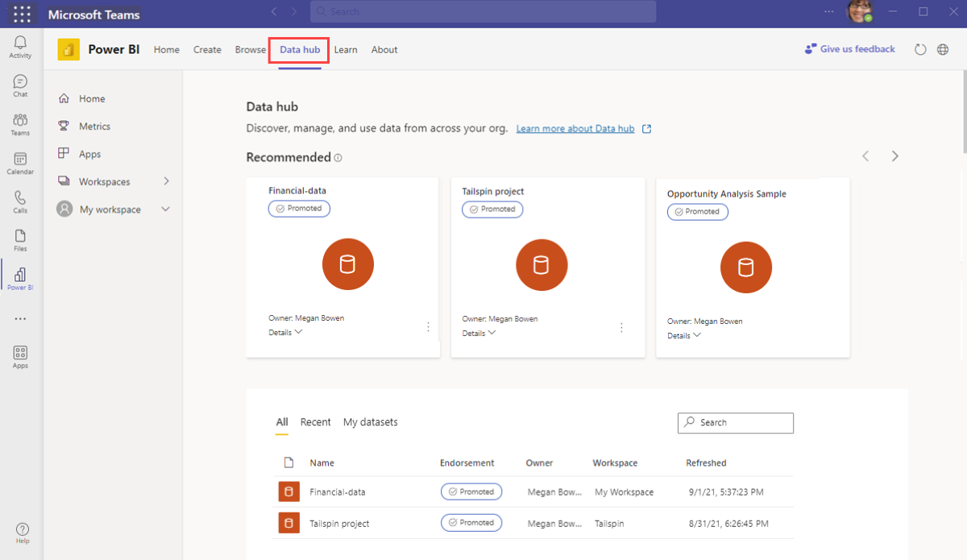Screen dimensions: 967x560
Task: Open the Details dropdown on the Financial-data card
Action: pyautogui.click(x=285, y=331)
